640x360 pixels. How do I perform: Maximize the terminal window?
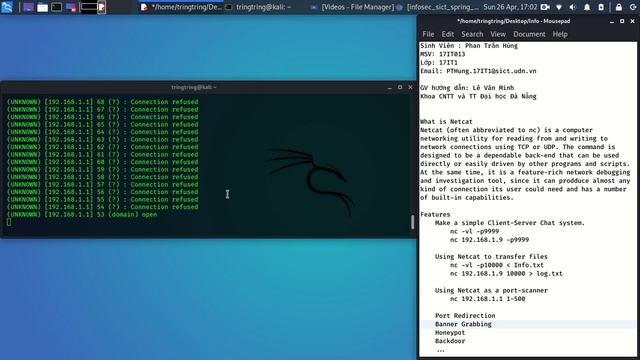(x=400, y=87)
